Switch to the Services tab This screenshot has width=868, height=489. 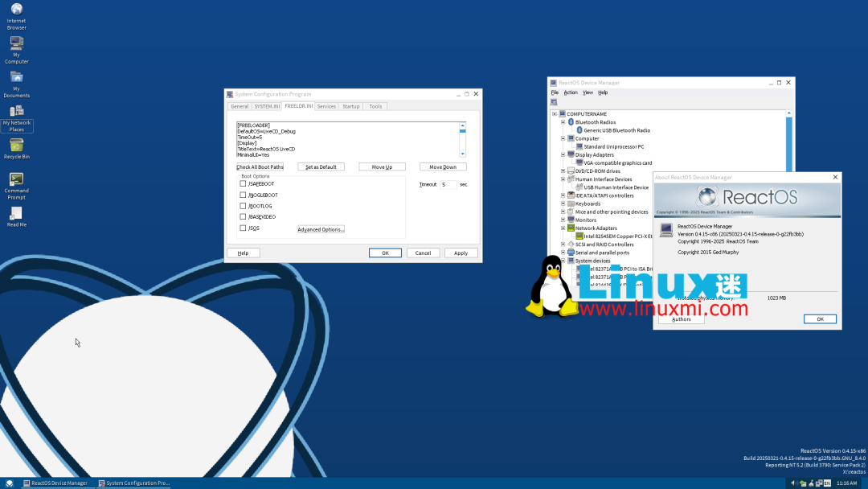point(326,106)
